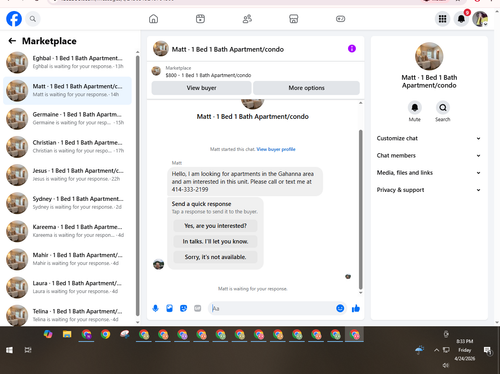Click the chat message scrollbar
The image size is (500, 374).
(360, 209)
